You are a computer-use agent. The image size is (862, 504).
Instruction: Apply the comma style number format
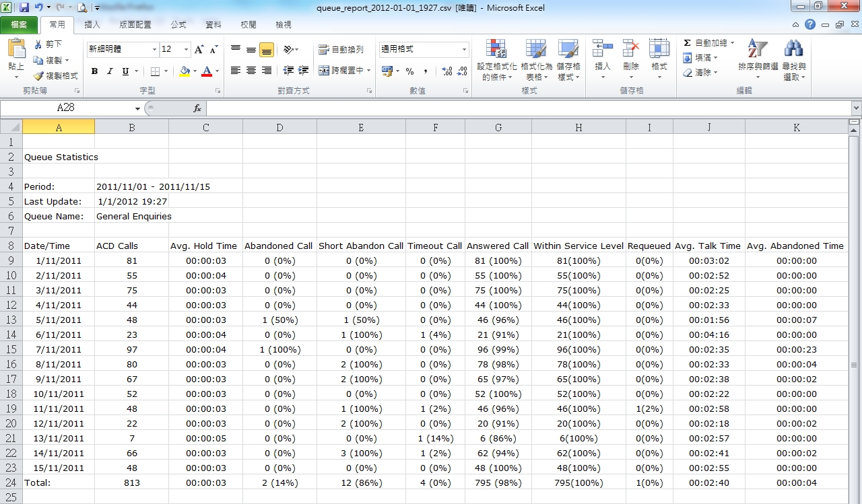(x=426, y=71)
